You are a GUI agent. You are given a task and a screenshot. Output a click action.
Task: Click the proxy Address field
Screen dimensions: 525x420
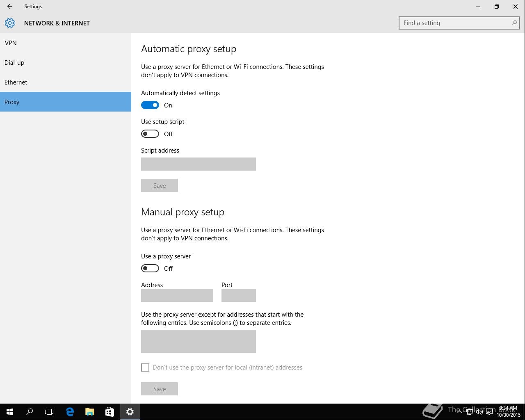[177, 295]
